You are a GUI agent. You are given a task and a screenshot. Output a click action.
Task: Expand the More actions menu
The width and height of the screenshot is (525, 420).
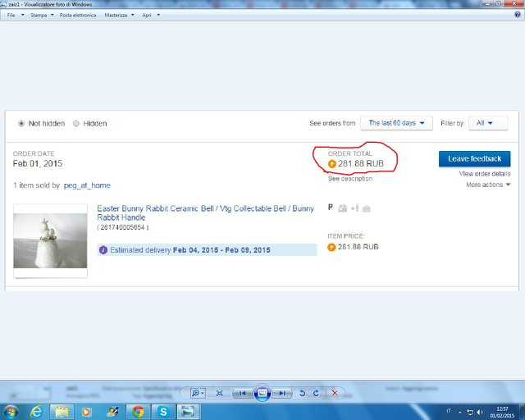click(488, 185)
